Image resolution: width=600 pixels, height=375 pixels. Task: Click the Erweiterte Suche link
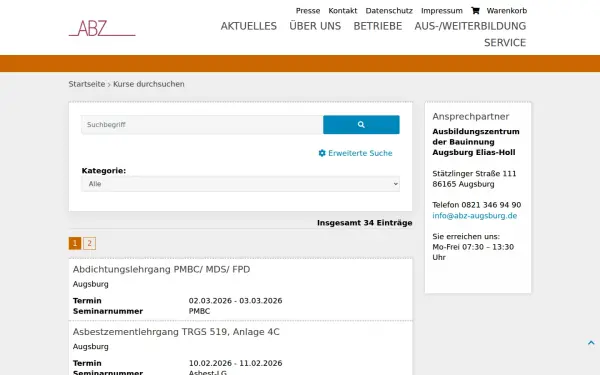click(360, 153)
